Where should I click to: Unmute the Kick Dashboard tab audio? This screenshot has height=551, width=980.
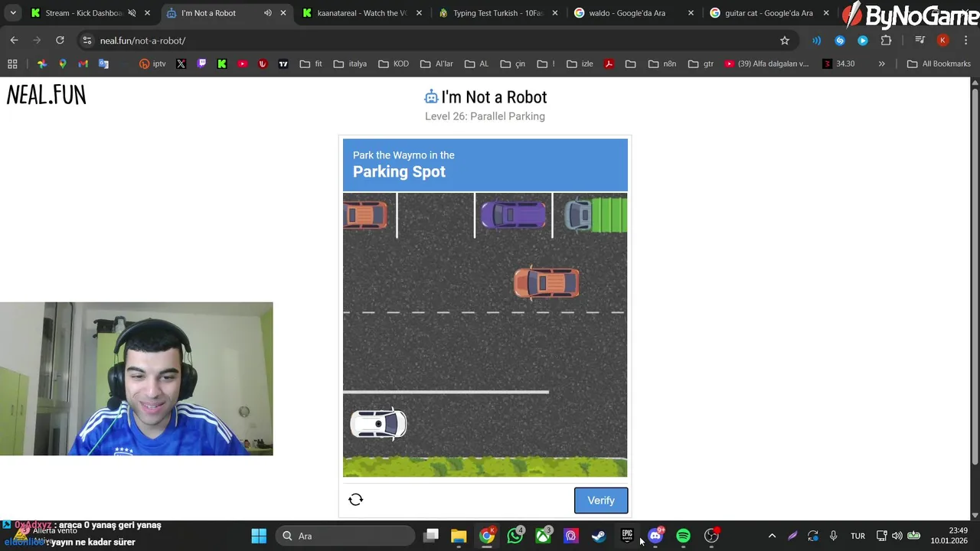132,13
